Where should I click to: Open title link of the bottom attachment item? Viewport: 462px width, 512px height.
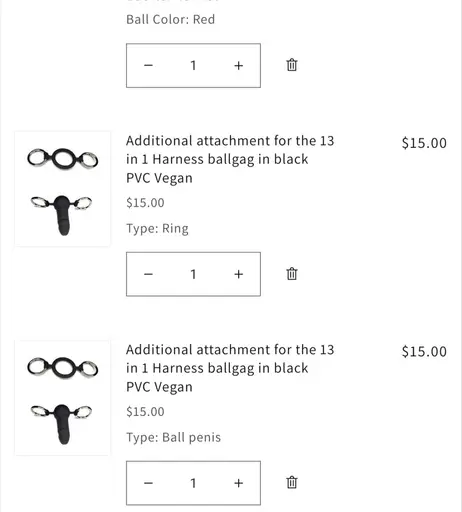(230, 368)
